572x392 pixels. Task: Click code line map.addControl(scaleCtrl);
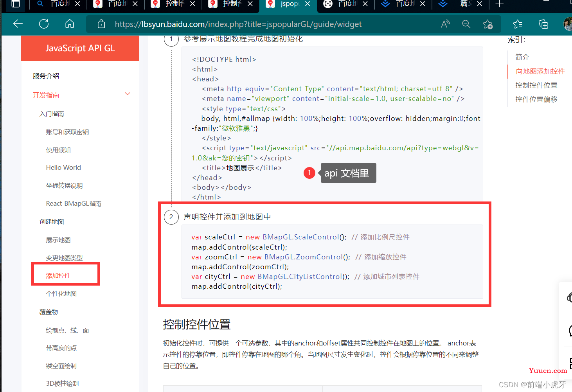239,247
